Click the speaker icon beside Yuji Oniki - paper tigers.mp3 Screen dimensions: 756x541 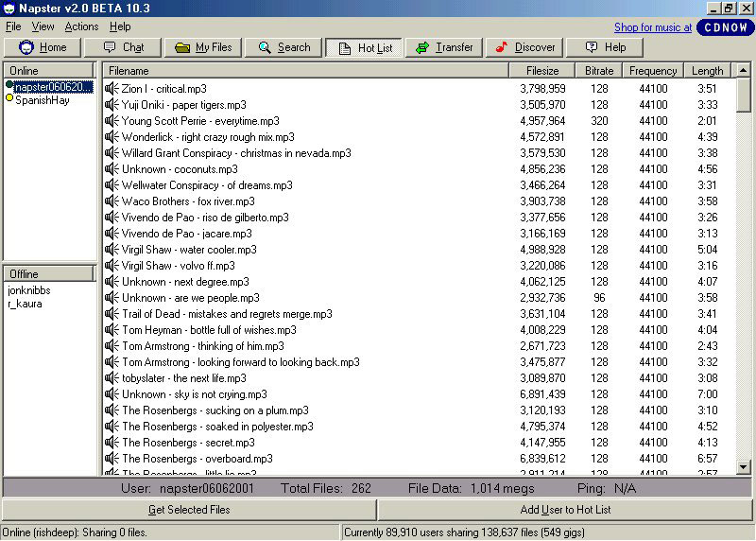(x=112, y=104)
